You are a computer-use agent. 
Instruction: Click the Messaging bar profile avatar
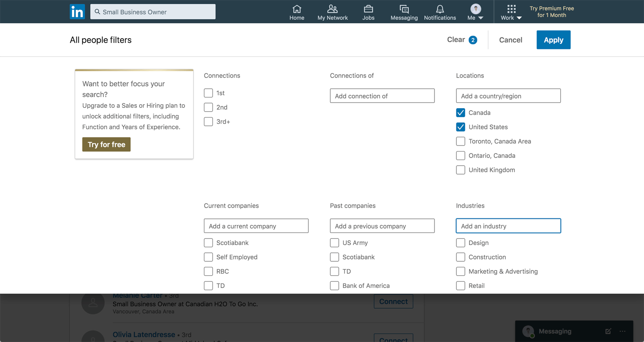[528, 331]
